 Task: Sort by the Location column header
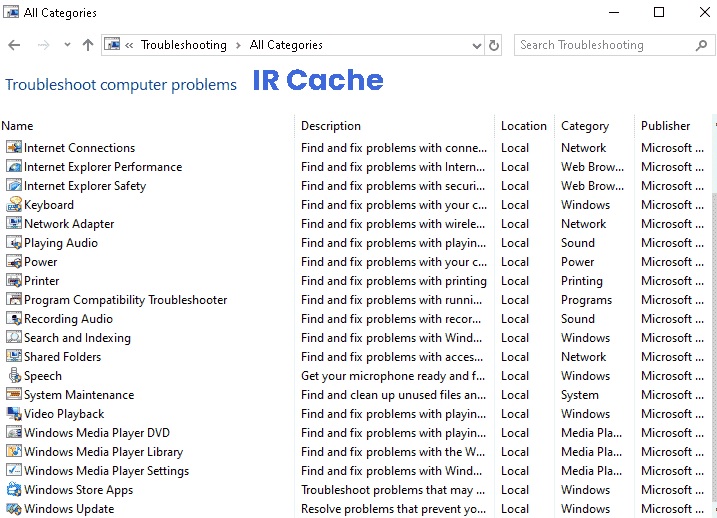524,126
